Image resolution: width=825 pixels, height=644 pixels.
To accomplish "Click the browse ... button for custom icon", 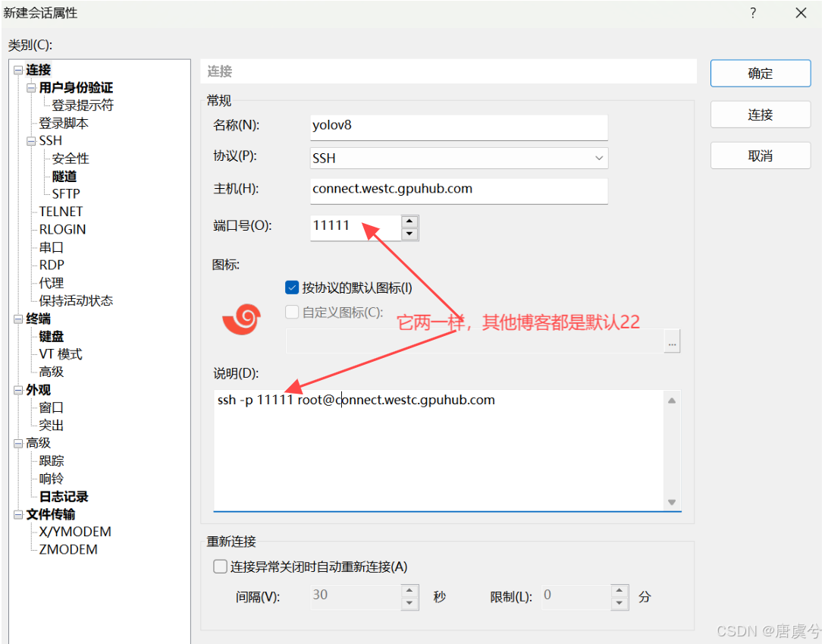I will click(672, 341).
